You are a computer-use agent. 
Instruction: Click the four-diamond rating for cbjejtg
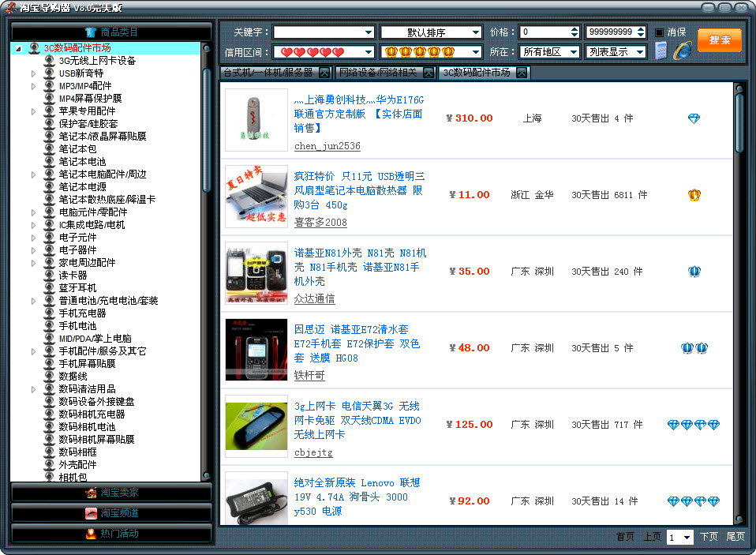coord(694,425)
